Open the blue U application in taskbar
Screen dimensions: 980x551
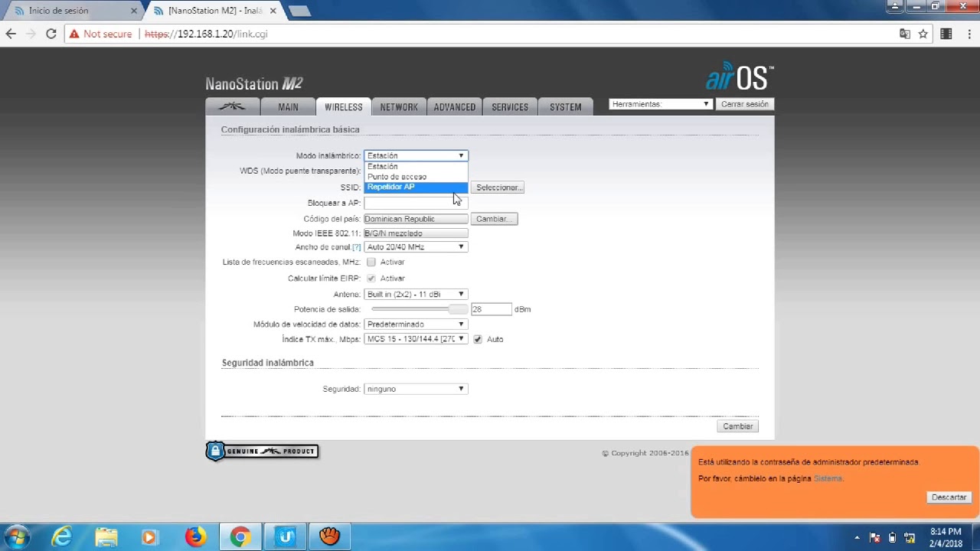(286, 537)
